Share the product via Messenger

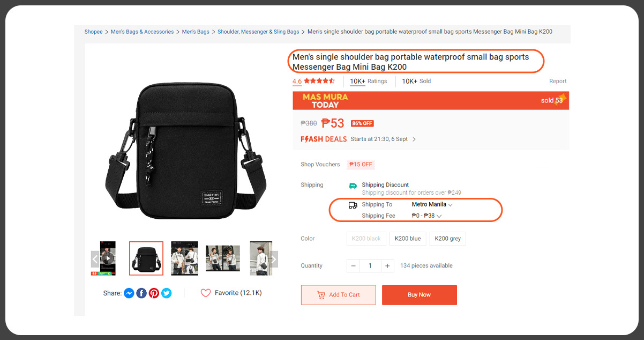coord(129,293)
